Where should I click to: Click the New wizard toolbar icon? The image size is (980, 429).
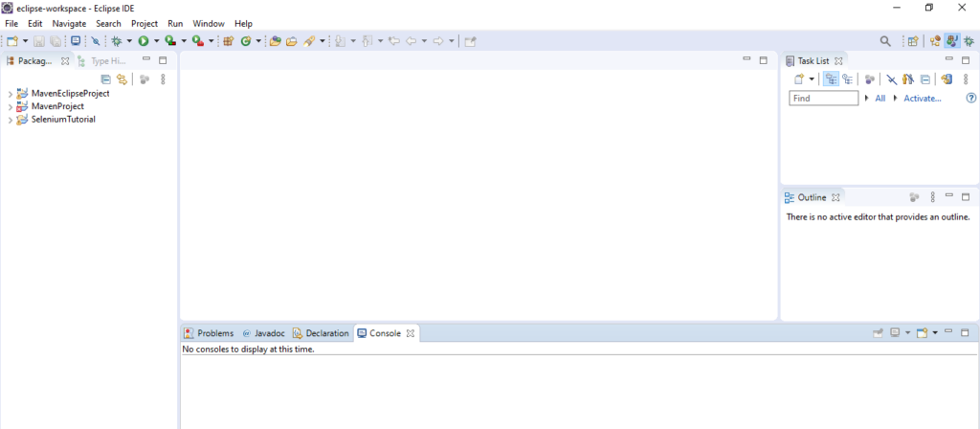(x=11, y=41)
